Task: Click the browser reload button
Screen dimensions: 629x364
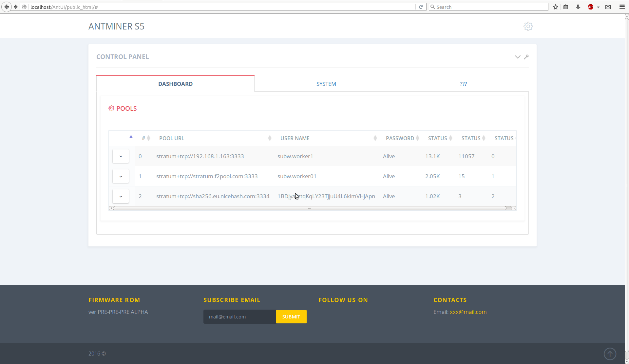Action: coord(421,7)
